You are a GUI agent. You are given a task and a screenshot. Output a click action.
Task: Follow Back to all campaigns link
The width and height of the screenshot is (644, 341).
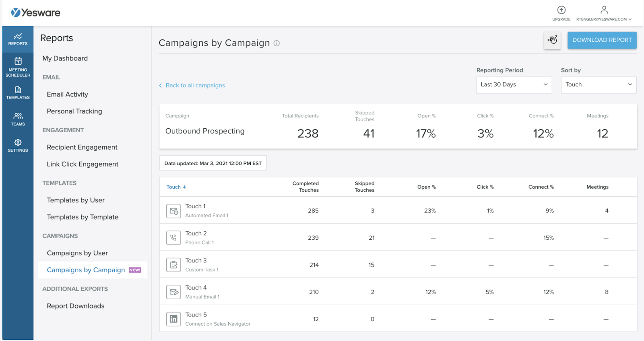click(x=195, y=85)
